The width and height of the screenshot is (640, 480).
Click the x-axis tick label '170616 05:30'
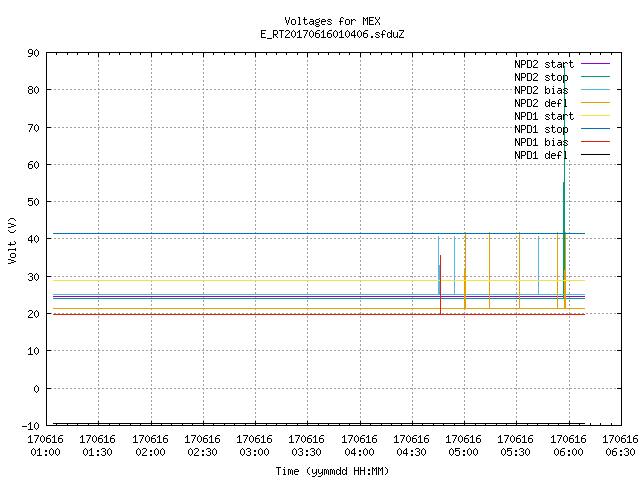516,446
